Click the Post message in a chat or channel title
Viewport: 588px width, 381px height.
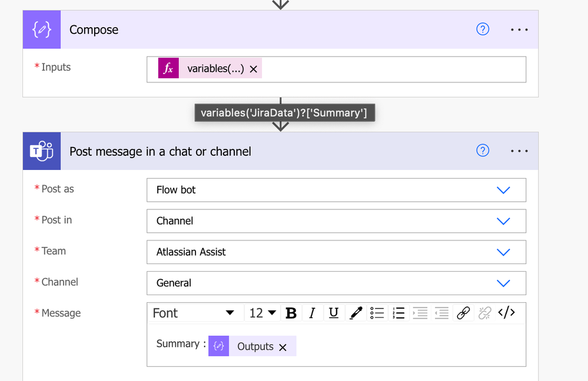[x=160, y=151]
